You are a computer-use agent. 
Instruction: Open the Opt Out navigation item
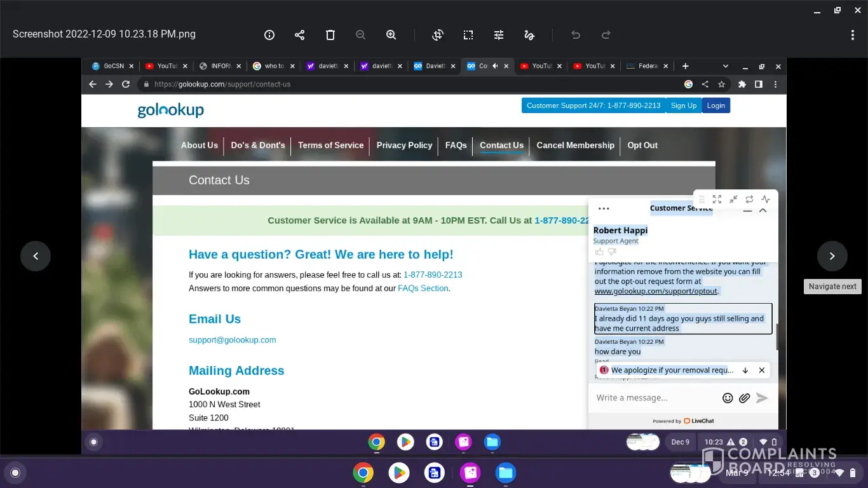pos(642,146)
